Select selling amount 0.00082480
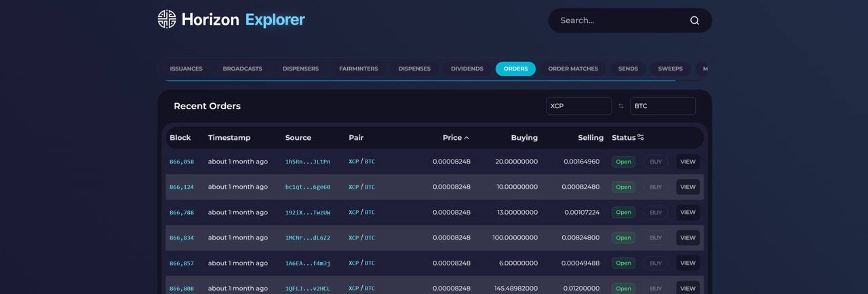 click(x=580, y=187)
